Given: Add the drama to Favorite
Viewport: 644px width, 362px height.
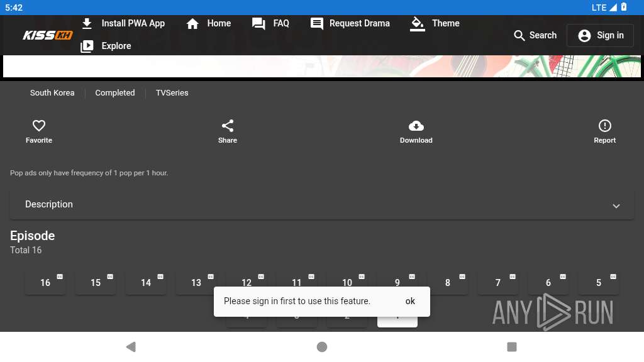Looking at the screenshot, I should pyautogui.click(x=39, y=131).
